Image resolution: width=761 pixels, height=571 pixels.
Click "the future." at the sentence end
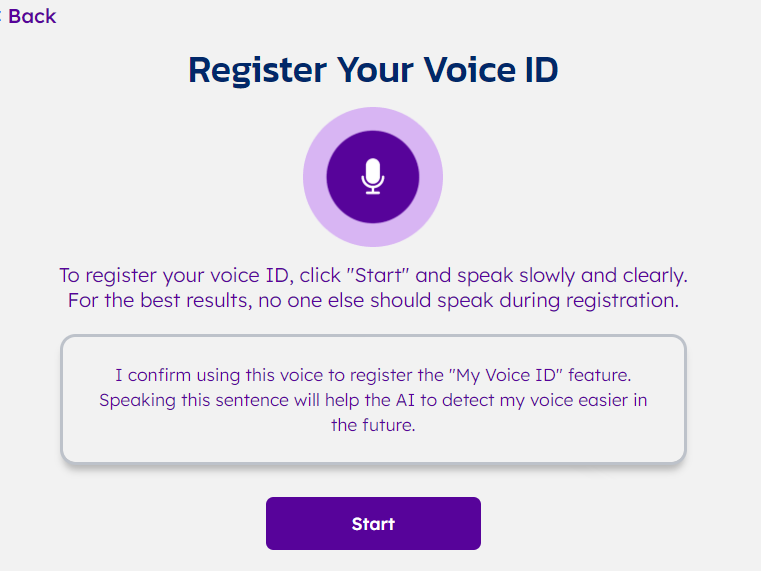tap(373, 424)
